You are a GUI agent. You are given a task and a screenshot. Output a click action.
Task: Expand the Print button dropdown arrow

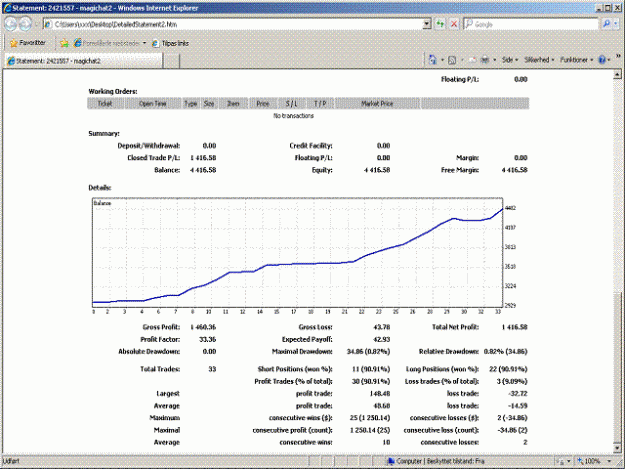pyautogui.click(x=494, y=60)
